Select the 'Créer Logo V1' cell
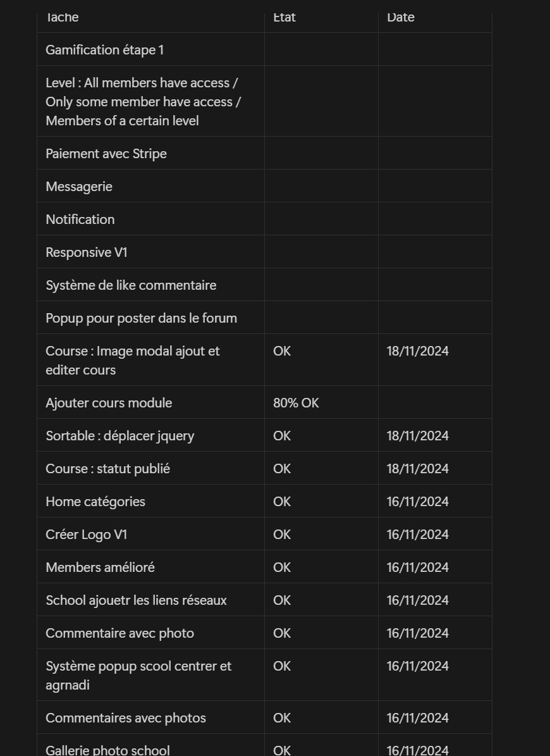 [150, 534]
